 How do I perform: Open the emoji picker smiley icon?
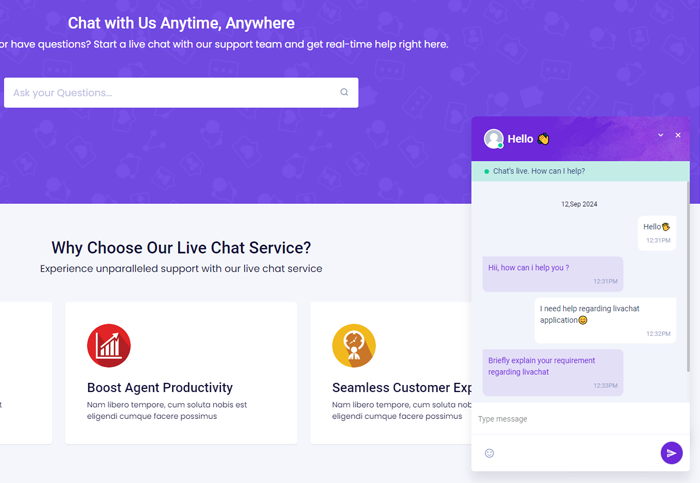click(x=489, y=453)
